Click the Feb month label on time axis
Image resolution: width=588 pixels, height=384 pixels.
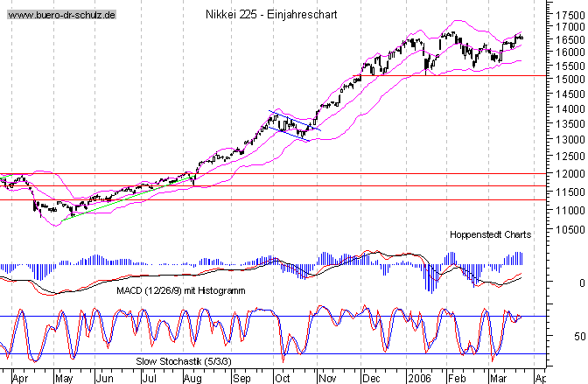click(x=458, y=377)
